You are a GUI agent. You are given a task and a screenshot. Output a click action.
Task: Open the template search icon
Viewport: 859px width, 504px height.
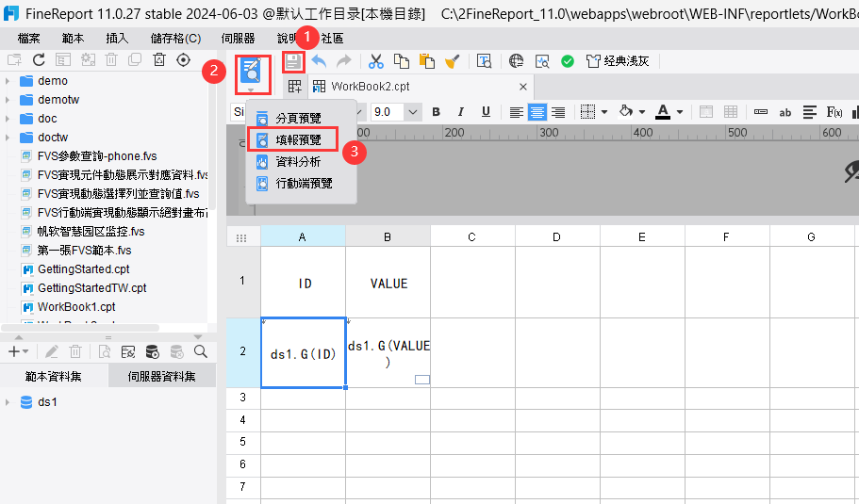[x=485, y=61]
